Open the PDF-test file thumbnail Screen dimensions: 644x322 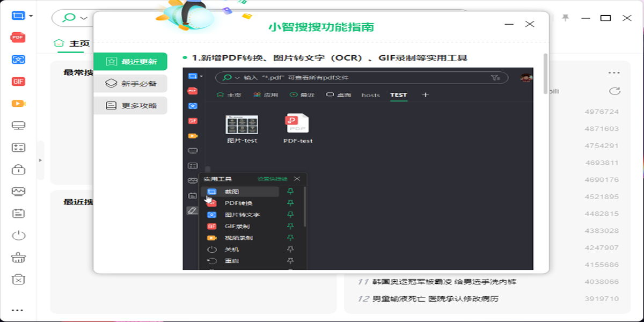298,123
